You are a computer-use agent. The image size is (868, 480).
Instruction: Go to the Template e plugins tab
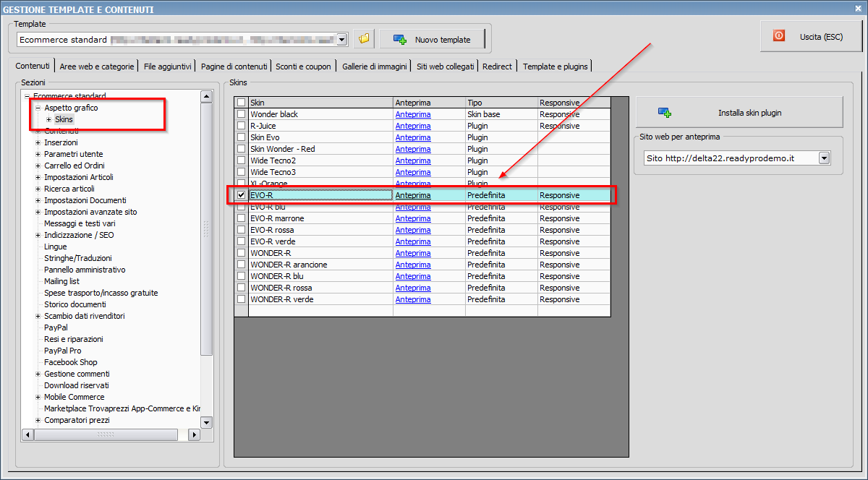point(556,67)
